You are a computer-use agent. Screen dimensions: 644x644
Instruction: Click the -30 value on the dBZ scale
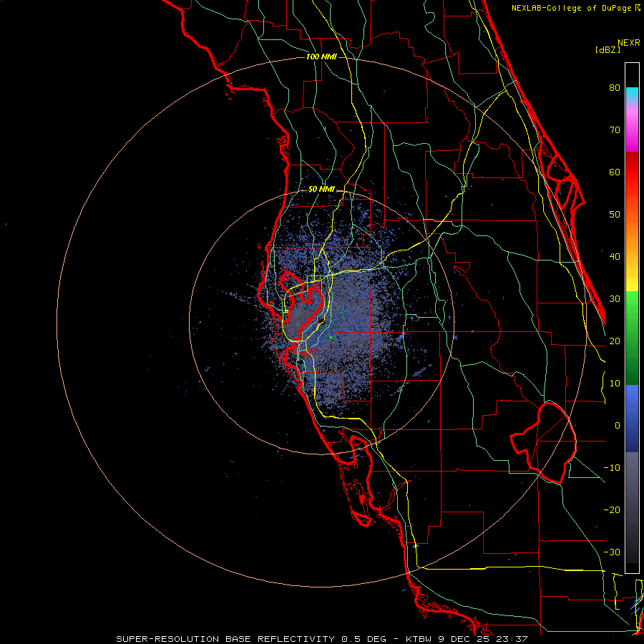click(612, 552)
